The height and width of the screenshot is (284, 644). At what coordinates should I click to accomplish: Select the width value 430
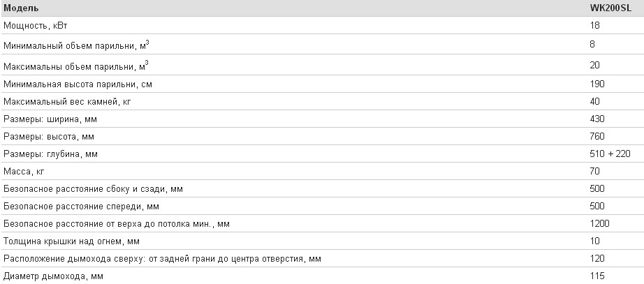(597, 119)
